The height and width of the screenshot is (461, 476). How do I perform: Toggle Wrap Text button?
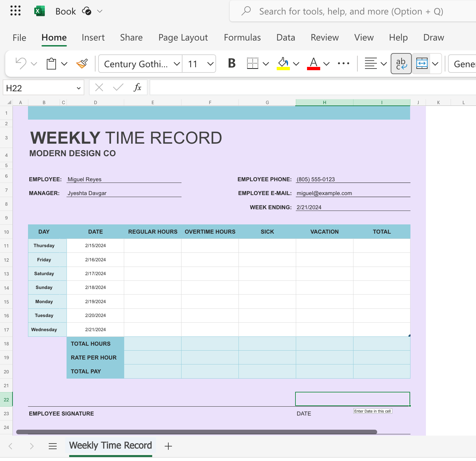[x=401, y=64]
